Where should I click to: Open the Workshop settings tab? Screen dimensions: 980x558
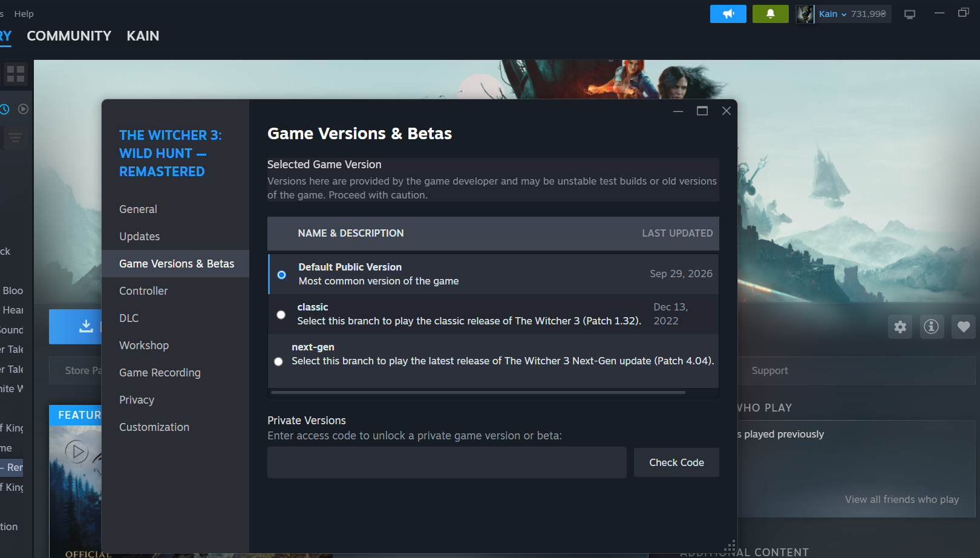pyautogui.click(x=175, y=346)
